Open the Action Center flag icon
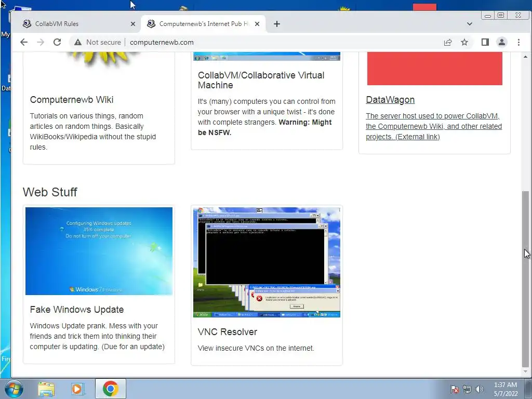Screen dimensions: 532x399 (454, 389)
